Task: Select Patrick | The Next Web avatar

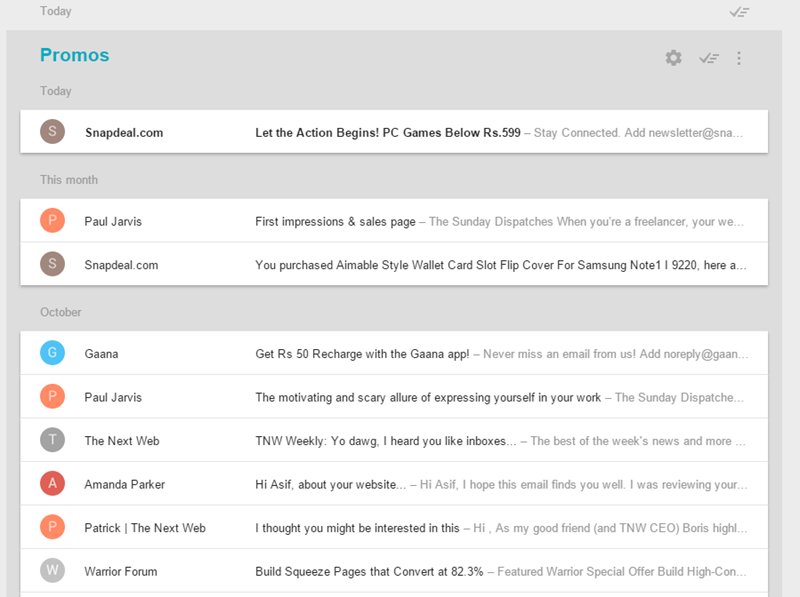Action: (x=53, y=527)
